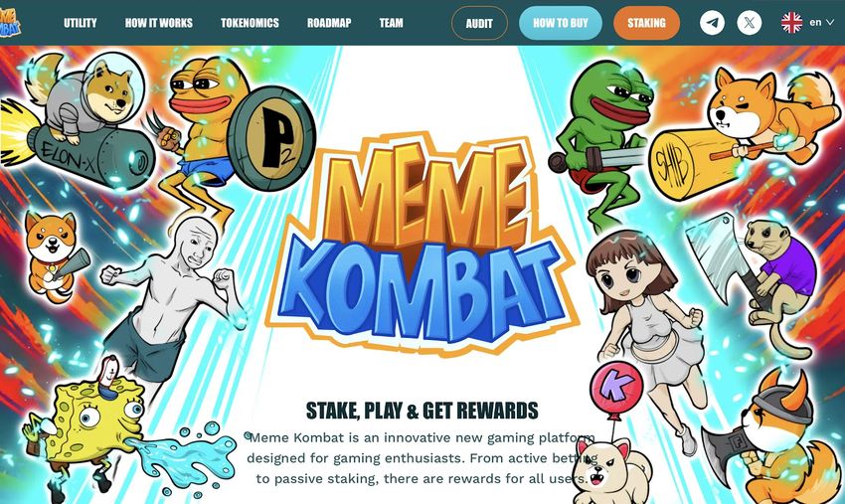Open the How It Works section
845x504 pixels.
click(158, 23)
